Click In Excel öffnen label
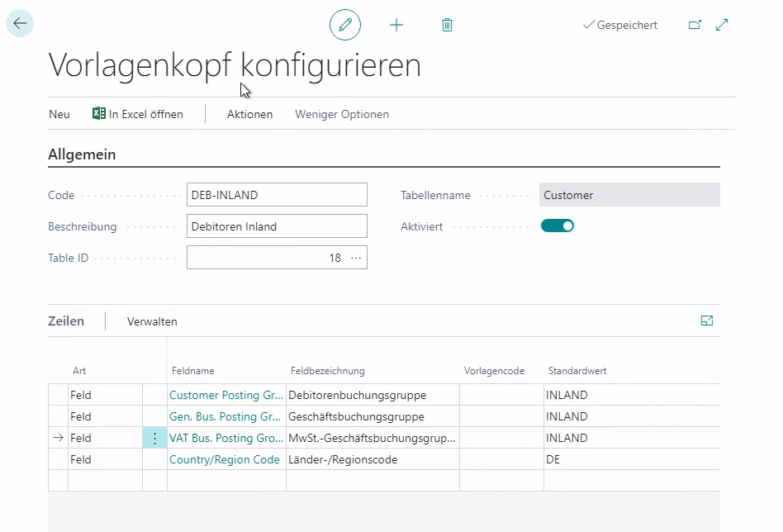Viewport: 783px width, 532px height. click(146, 114)
